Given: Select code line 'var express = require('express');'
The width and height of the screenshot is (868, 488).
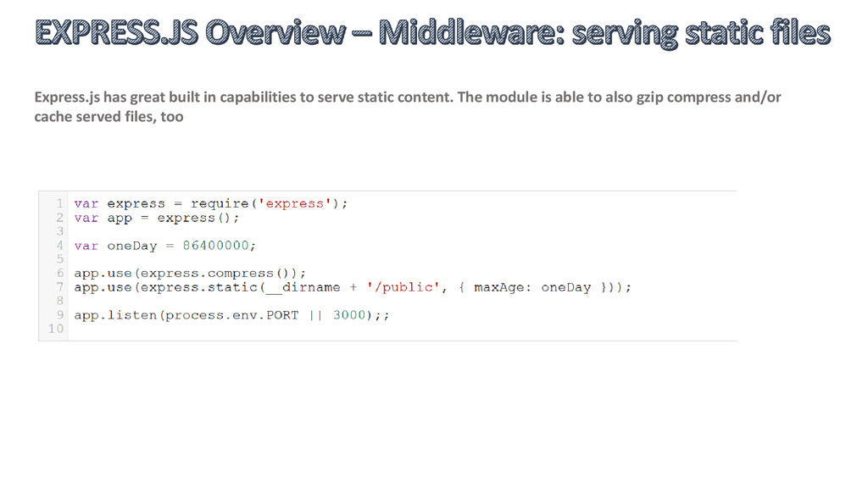Looking at the screenshot, I should 211,203.
